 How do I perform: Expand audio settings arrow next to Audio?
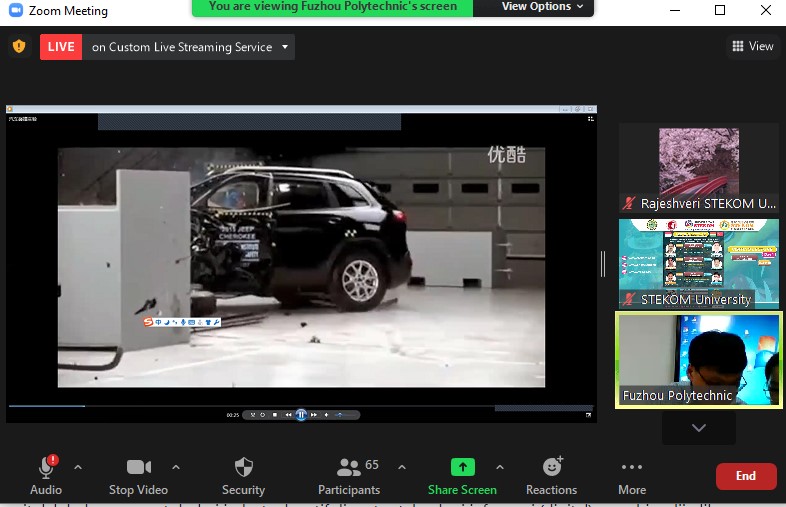tap(78, 467)
